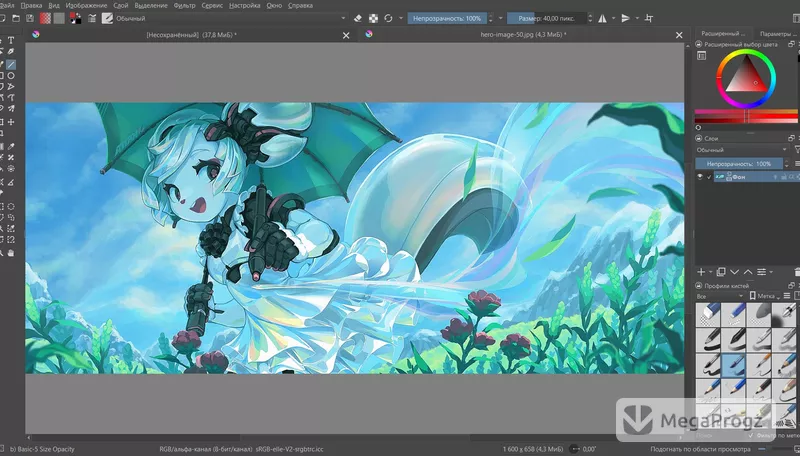Open the Параметры docker tab
The image size is (800, 456).
coord(778,34)
